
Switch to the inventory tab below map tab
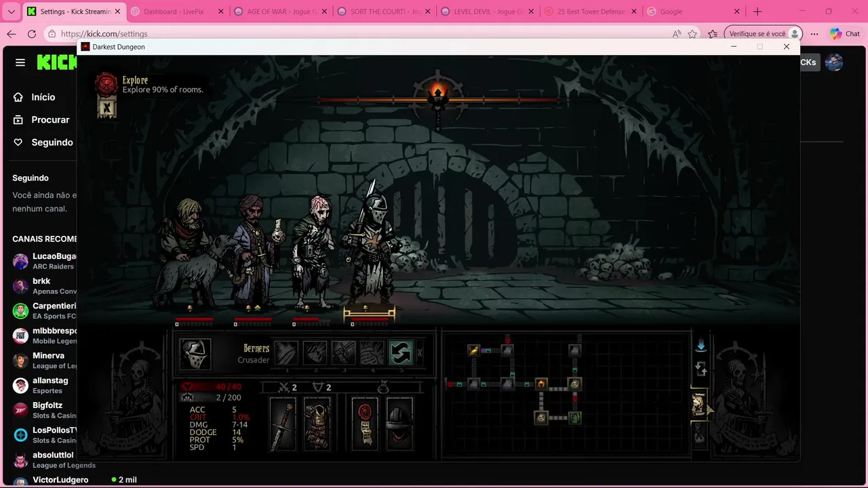[698, 434]
